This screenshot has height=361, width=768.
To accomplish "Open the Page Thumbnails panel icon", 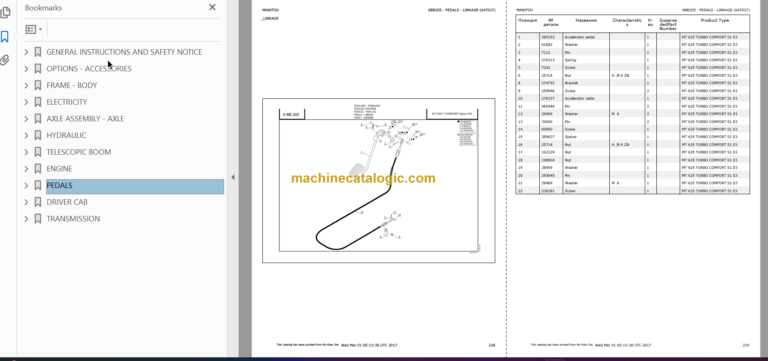I will (5, 13).
